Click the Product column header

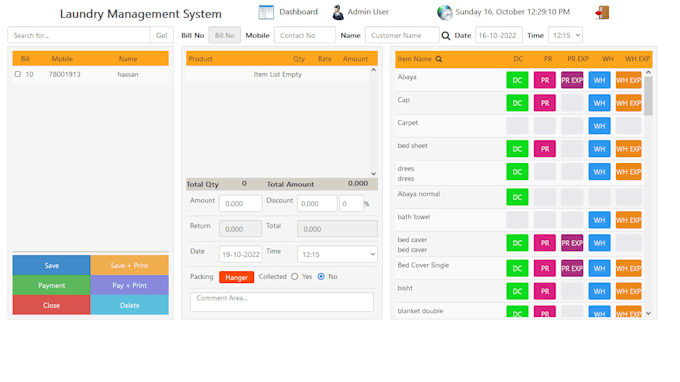coord(201,59)
